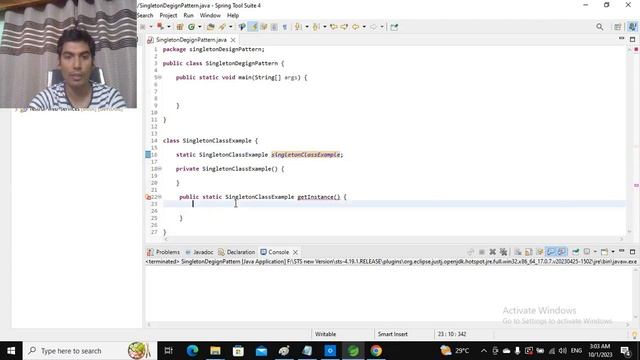The height and width of the screenshot is (360, 640).
Task: Open the Search menu
Action: (x=145, y=16)
